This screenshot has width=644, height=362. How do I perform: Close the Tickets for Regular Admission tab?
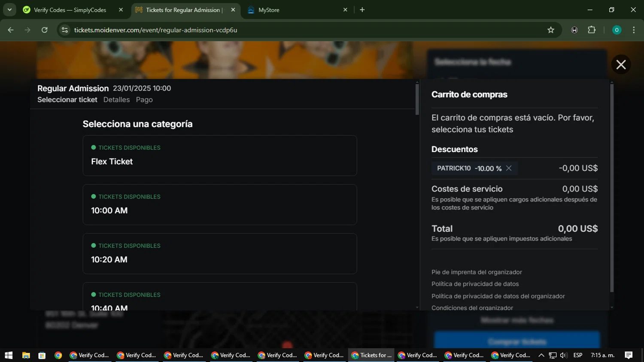click(x=233, y=10)
